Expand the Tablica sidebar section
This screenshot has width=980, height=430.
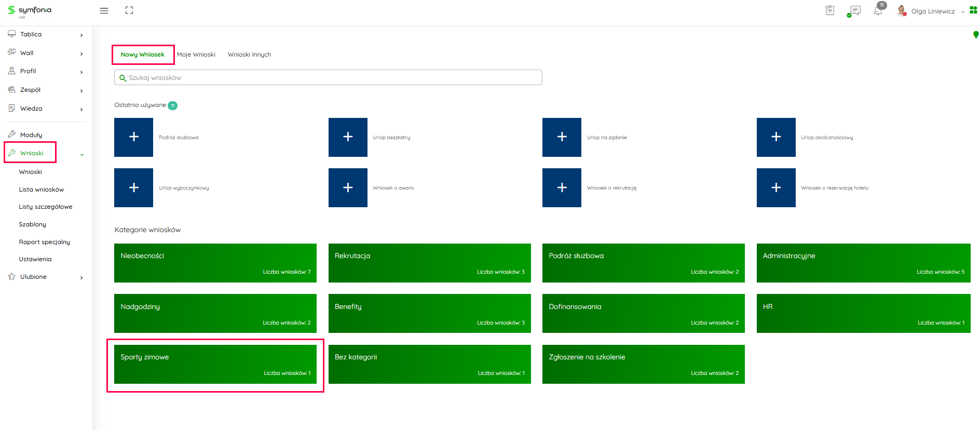(81, 35)
